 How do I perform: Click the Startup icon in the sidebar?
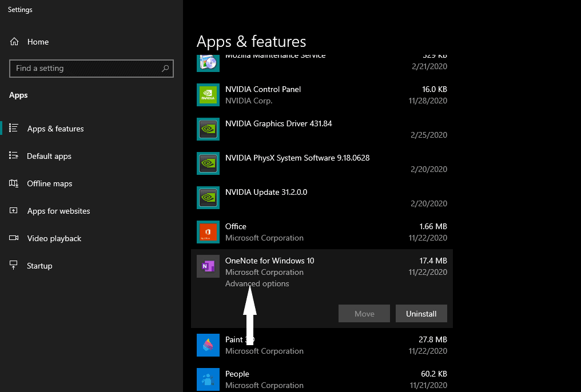pos(13,265)
